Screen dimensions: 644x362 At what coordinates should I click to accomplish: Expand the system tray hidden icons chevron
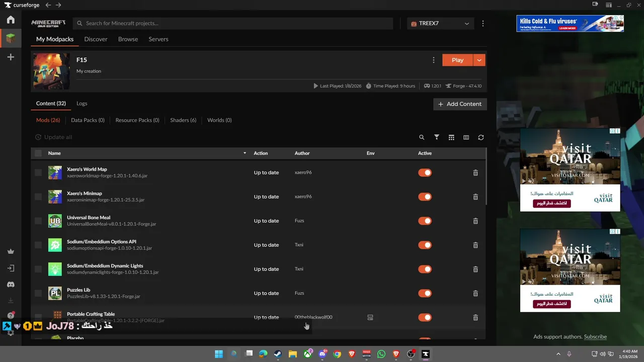tap(558, 354)
